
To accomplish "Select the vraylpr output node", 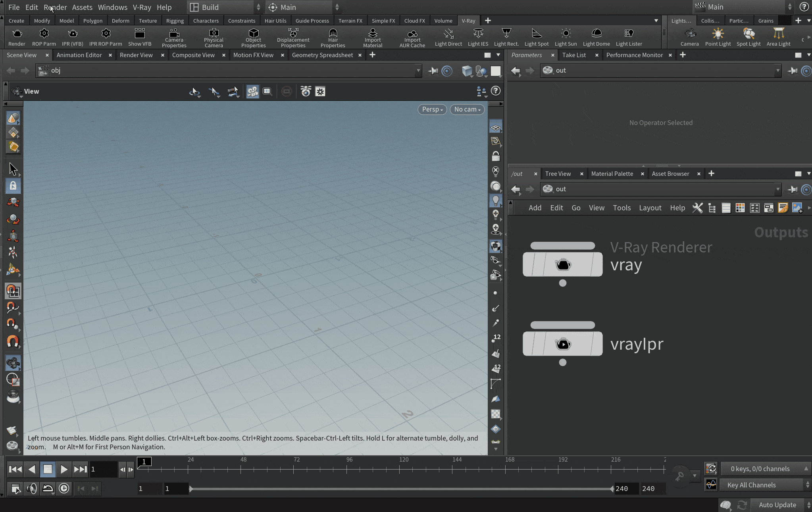I will pos(562,344).
